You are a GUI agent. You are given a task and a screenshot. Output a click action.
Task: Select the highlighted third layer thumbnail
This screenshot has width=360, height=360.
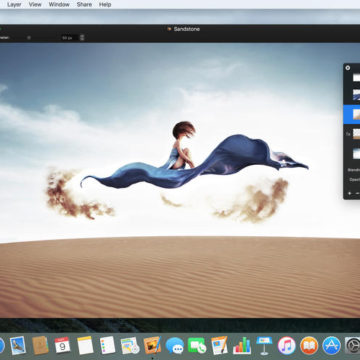pyautogui.click(x=356, y=114)
